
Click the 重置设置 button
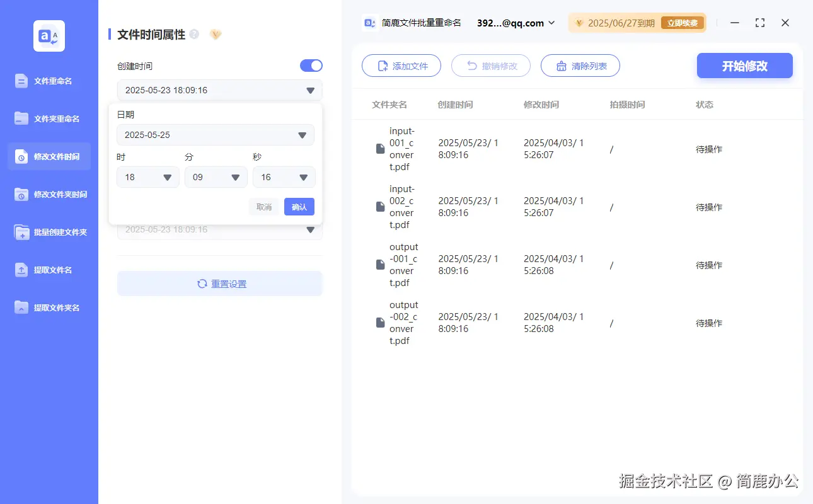click(x=220, y=283)
